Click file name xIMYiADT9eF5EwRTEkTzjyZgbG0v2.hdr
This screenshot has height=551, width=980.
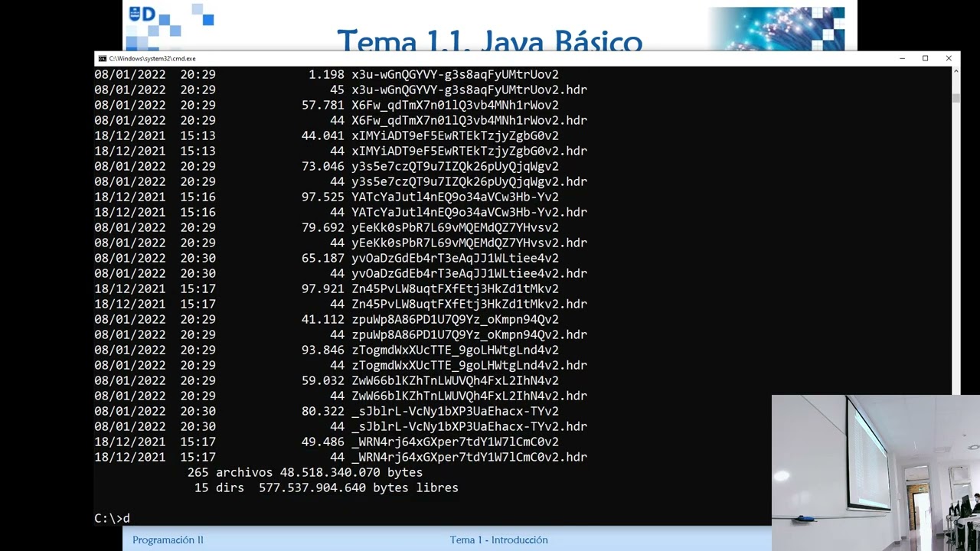tap(469, 151)
